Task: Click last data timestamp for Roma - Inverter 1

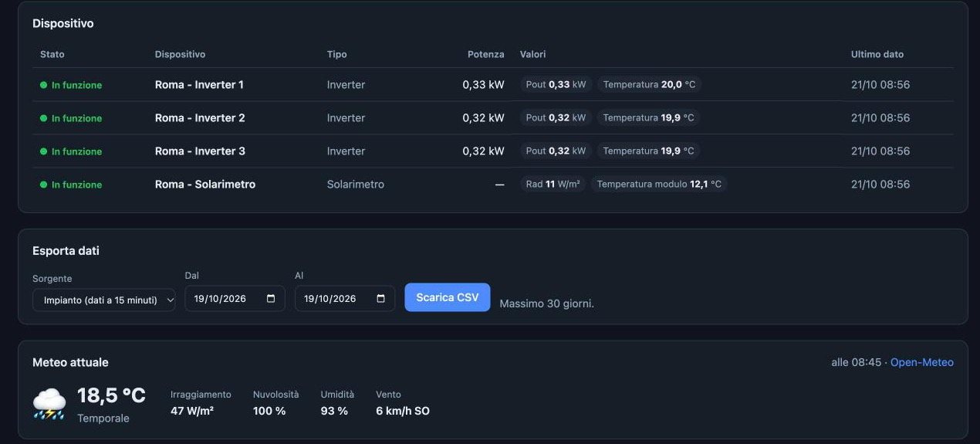Action: pos(880,85)
